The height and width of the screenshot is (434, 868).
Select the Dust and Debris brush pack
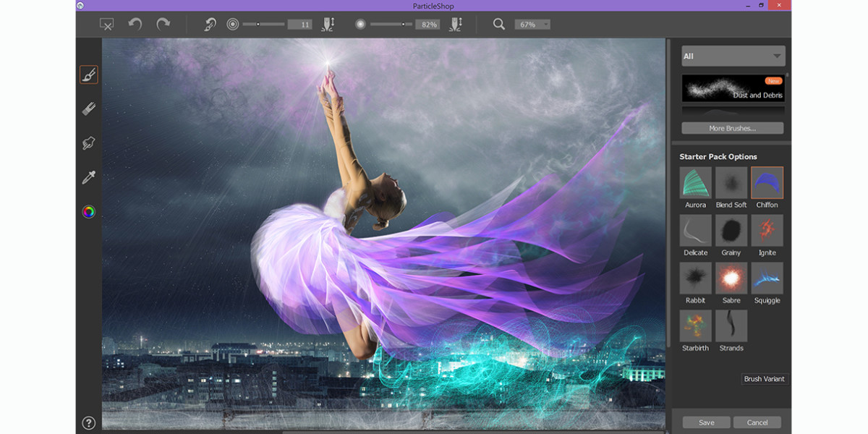pyautogui.click(x=733, y=88)
